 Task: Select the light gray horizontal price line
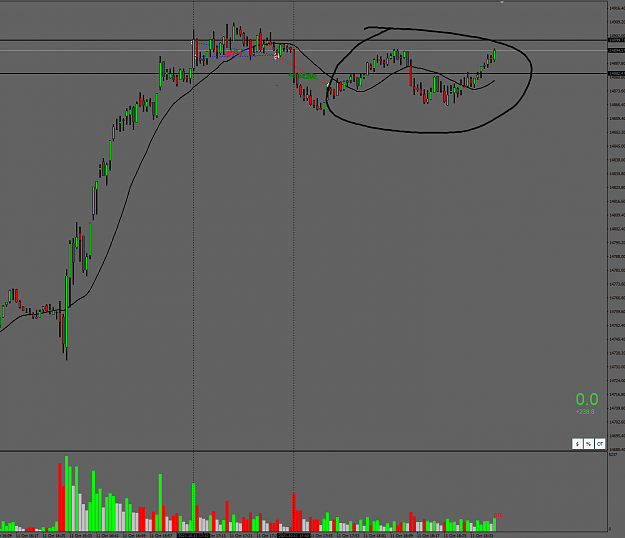(303, 50)
